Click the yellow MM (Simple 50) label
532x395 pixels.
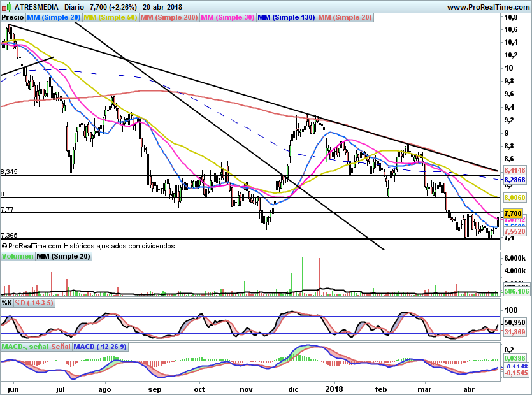[x=110, y=18]
